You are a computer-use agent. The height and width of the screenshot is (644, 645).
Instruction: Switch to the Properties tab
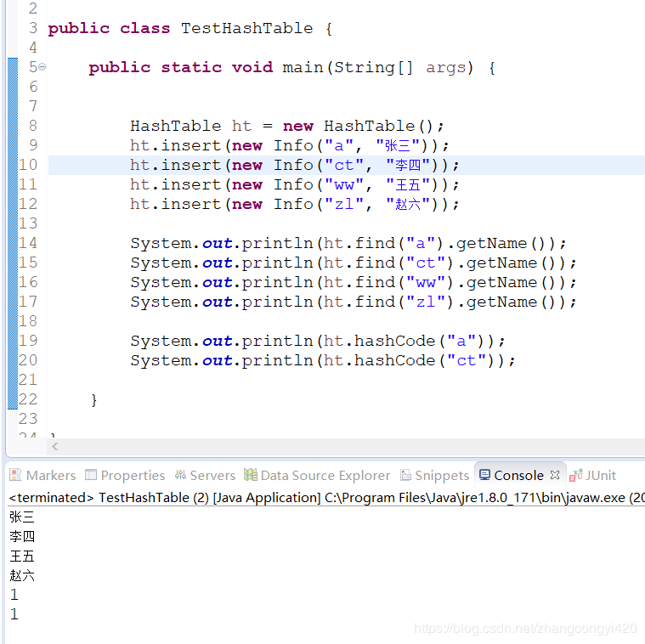[125, 476]
